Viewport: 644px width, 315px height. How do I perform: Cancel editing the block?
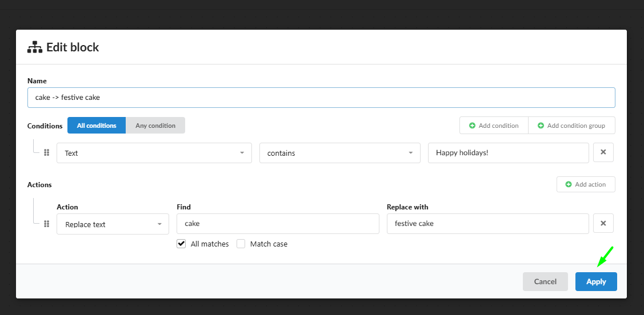(545, 282)
